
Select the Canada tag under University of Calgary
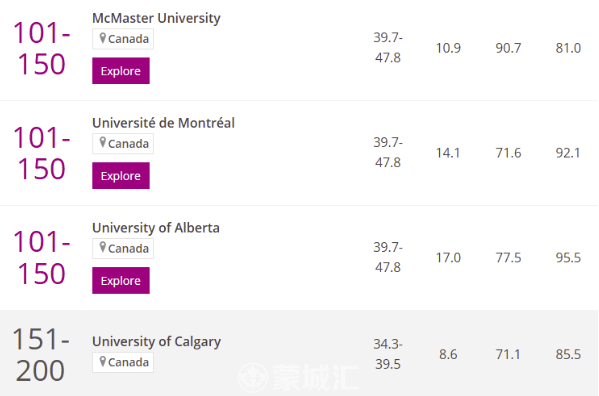(123, 362)
